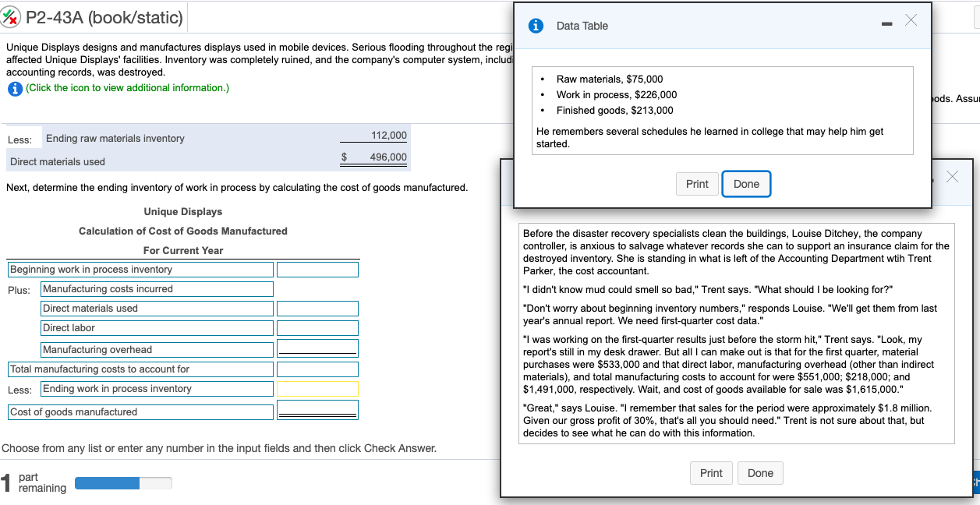
Task: Click the 'Ending raw materials inventory' label
Action: pos(115,139)
